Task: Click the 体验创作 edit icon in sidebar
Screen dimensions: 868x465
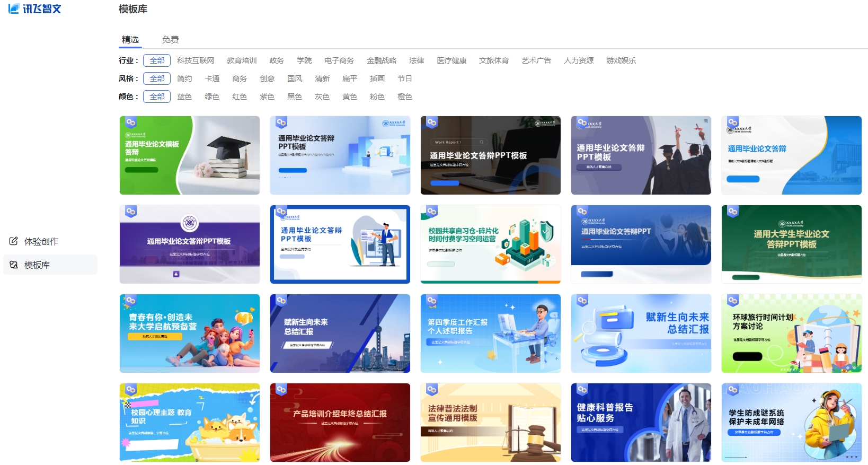Action: pyautogui.click(x=14, y=241)
